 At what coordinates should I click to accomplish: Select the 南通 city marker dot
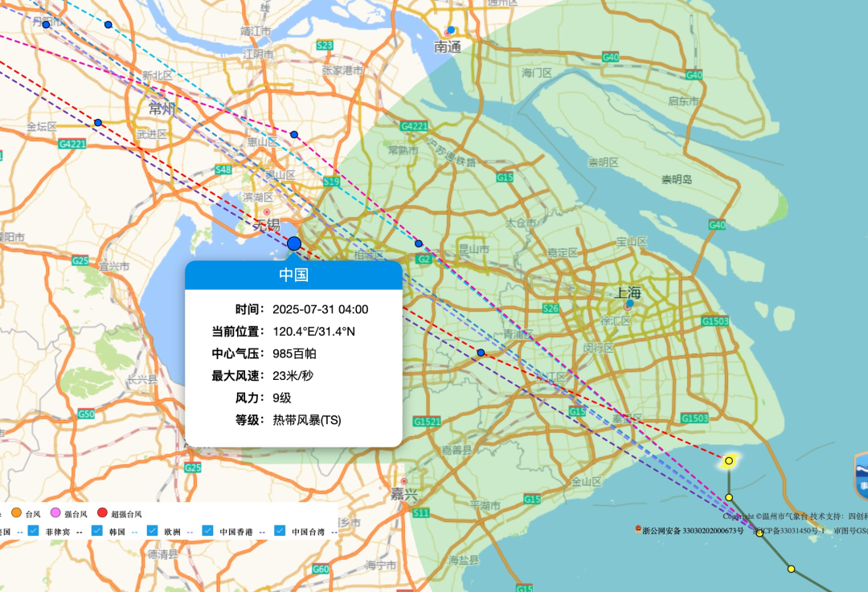click(x=450, y=31)
